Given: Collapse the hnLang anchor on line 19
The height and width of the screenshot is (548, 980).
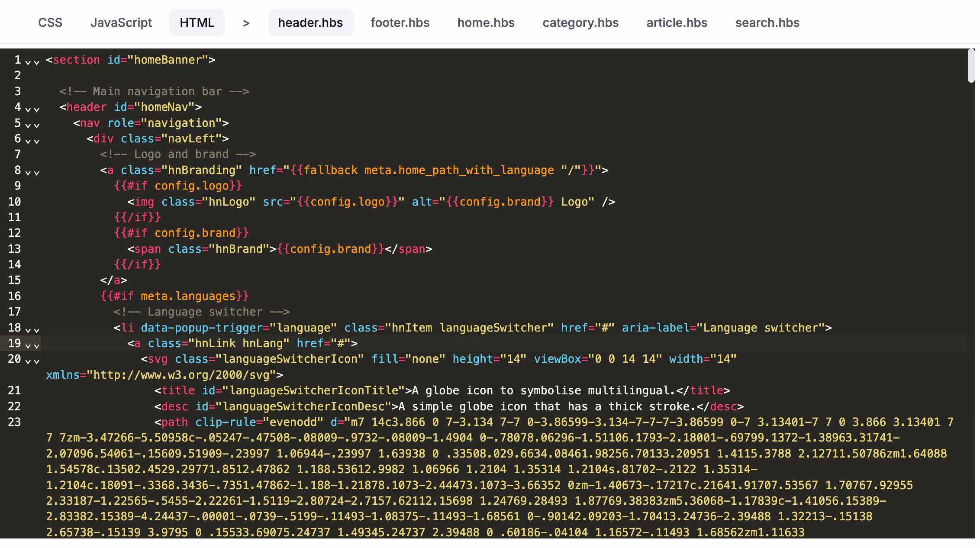Looking at the screenshot, I should 32,345.
